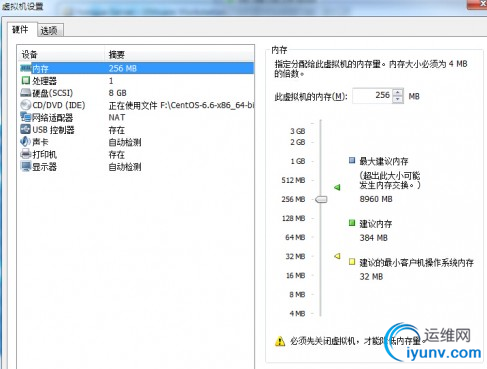Select the 打印机 row label
The image size is (487, 369).
(x=44, y=154)
